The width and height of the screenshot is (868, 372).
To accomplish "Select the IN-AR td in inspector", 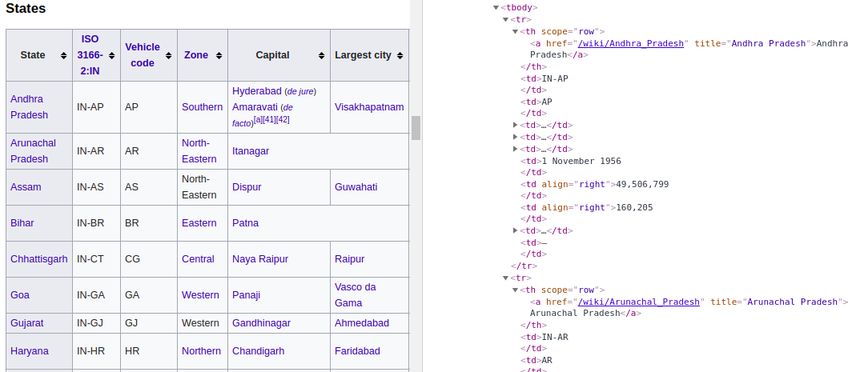I will (x=555, y=337).
